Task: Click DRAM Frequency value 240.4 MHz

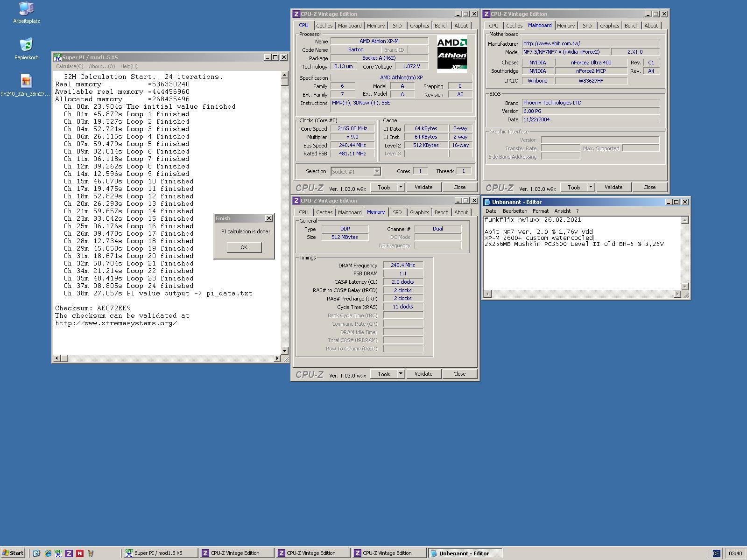Action: click(403, 265)
